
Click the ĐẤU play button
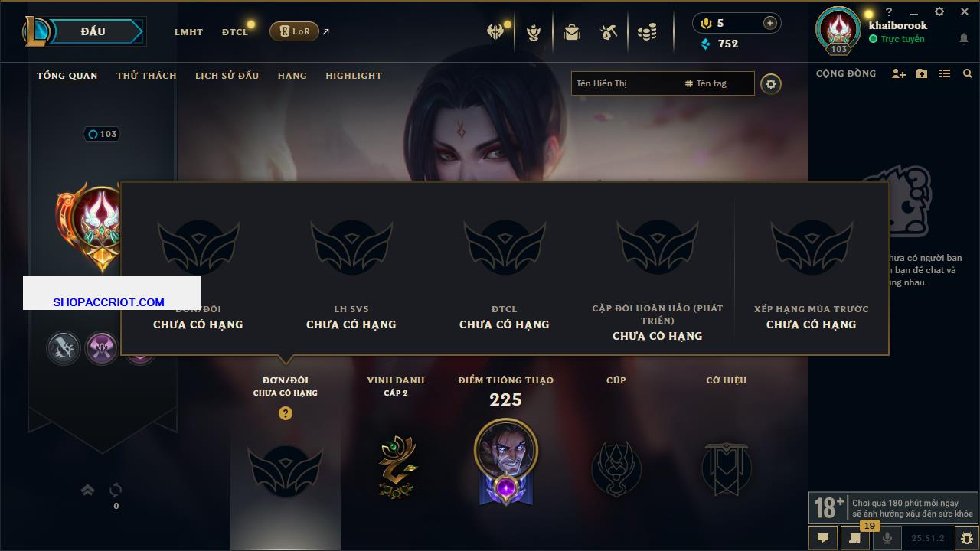click(x=93, y=31)
